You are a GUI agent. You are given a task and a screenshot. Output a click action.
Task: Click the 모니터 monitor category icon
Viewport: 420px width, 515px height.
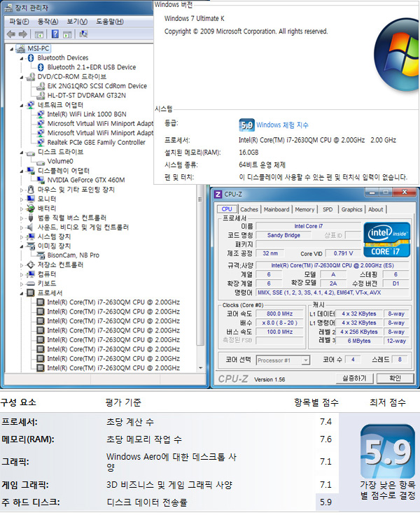pos(31,199)
